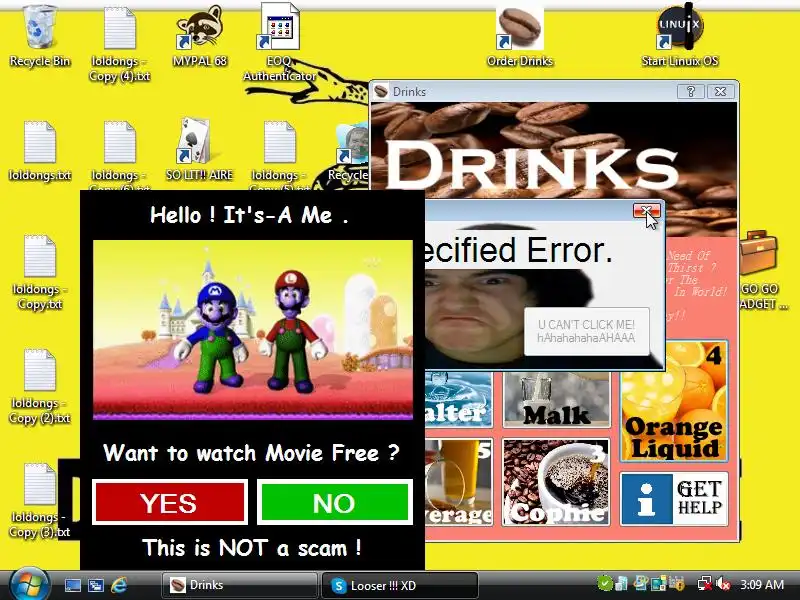Choose the Cophie drink tile
The width and height of the screenshot is (800, 600).
(556, 482)
